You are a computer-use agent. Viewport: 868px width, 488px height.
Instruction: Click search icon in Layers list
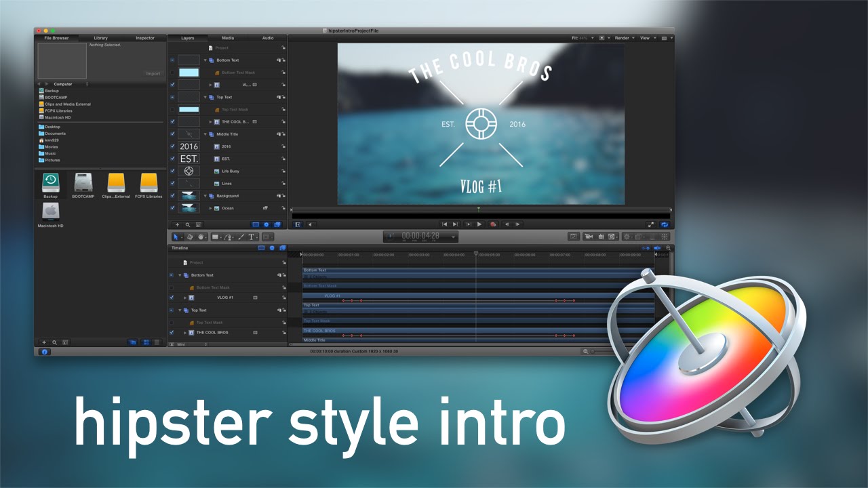[188, 224]
